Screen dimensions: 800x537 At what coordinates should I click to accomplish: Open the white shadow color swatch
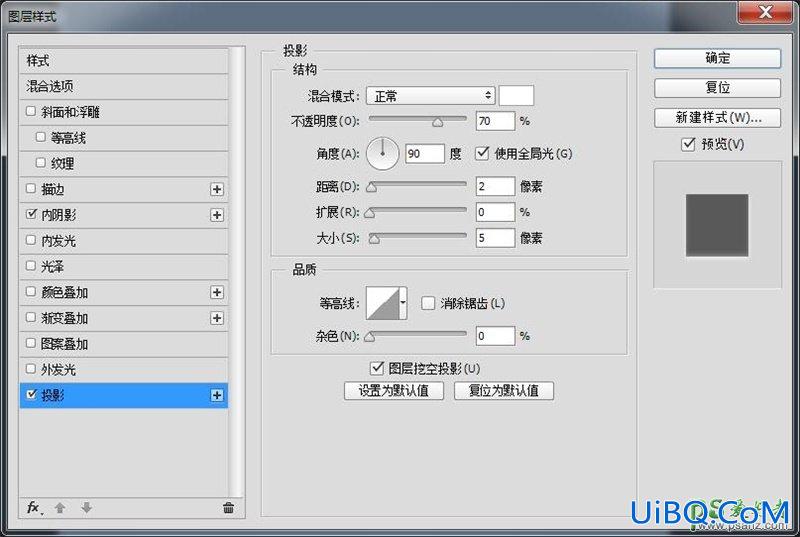point(516,95)
